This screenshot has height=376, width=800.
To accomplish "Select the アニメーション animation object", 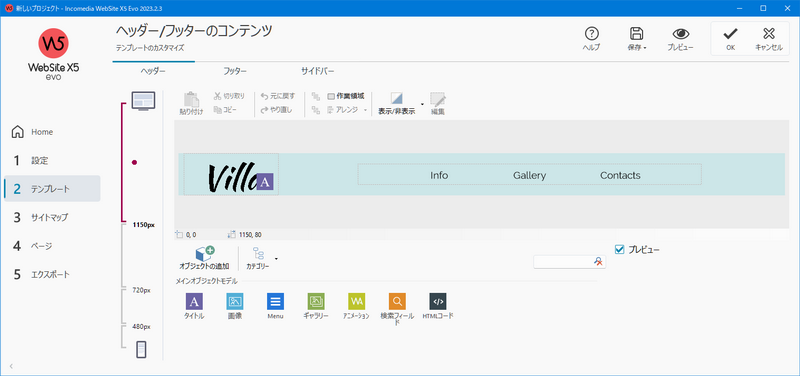I will pyautogui.click(x=356, y=306).
